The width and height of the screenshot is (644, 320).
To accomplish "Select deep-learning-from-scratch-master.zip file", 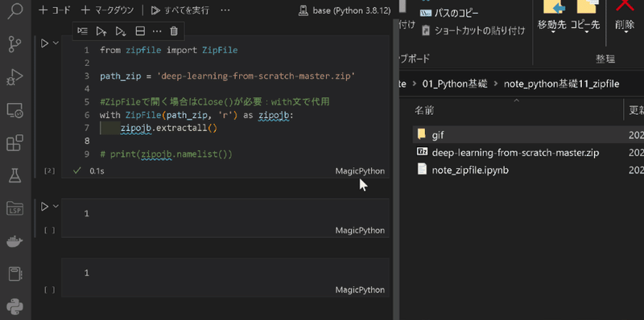I will click(515, 153).
